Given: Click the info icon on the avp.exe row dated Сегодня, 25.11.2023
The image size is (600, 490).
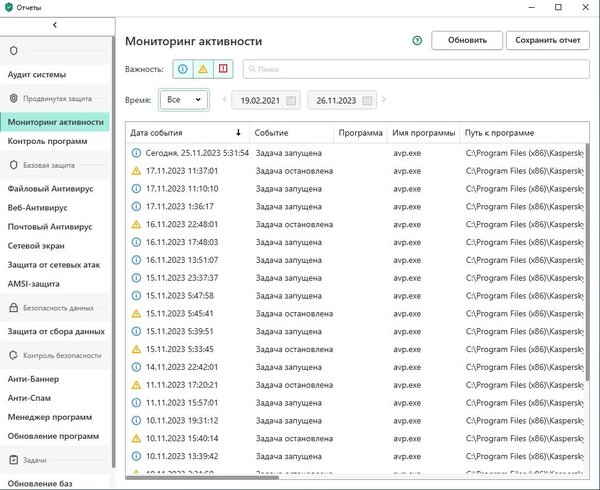Looking at the screenshot, I should click(136, 153).
